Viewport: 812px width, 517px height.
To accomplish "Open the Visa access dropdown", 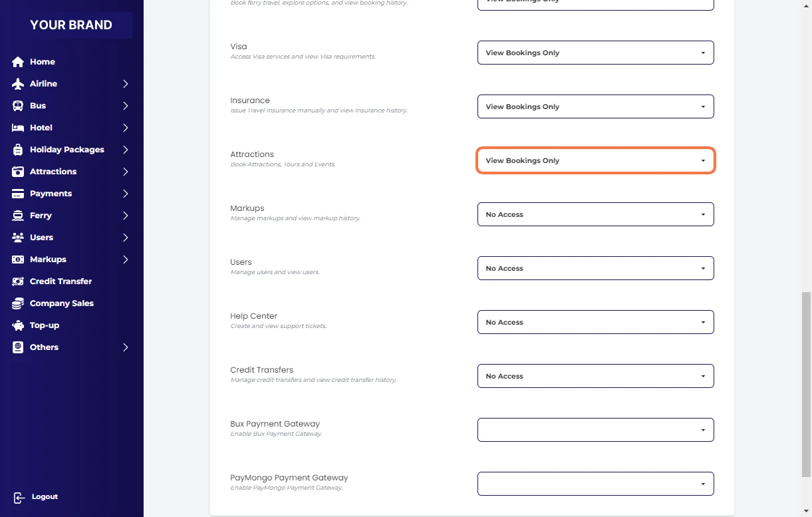I will coord(595,53).
